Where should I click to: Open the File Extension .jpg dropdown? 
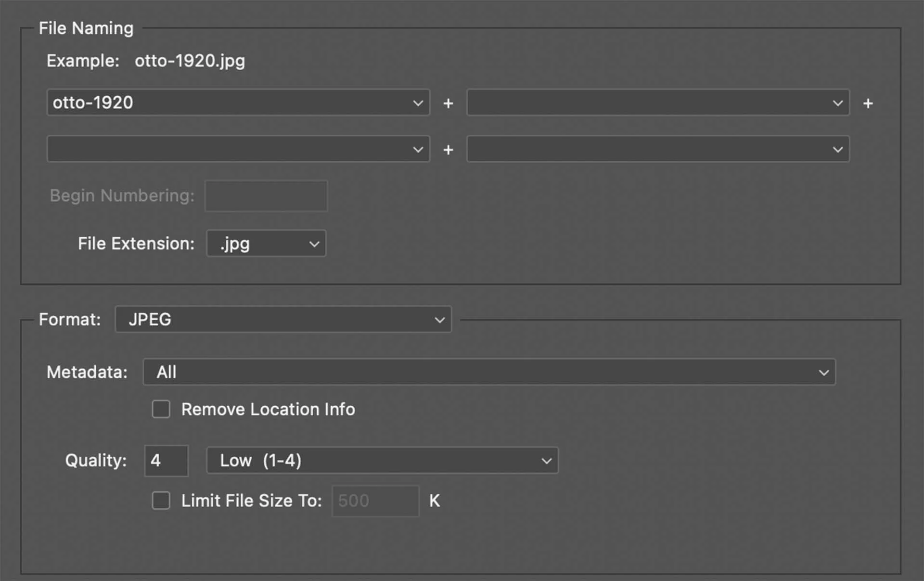266,244
